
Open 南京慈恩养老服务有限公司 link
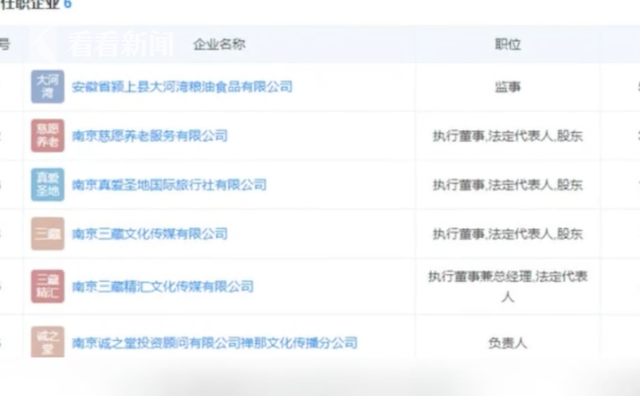[x=150, y=136]
